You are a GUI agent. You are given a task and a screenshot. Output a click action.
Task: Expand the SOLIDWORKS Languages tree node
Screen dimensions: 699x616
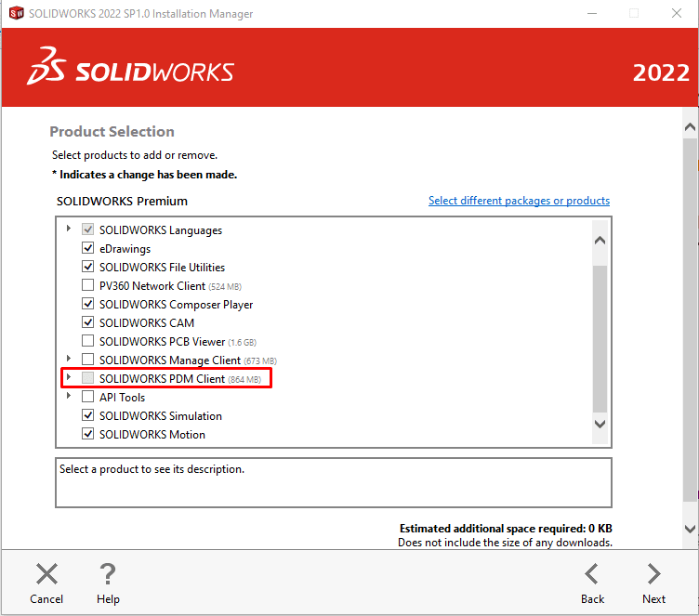tap(68, 229)
